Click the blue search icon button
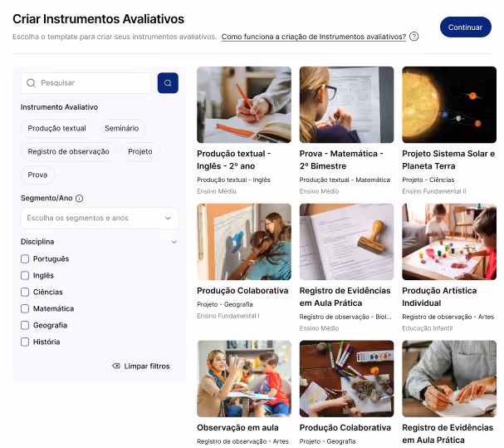This screenshot has width=504, height=448. pos(168,83)
